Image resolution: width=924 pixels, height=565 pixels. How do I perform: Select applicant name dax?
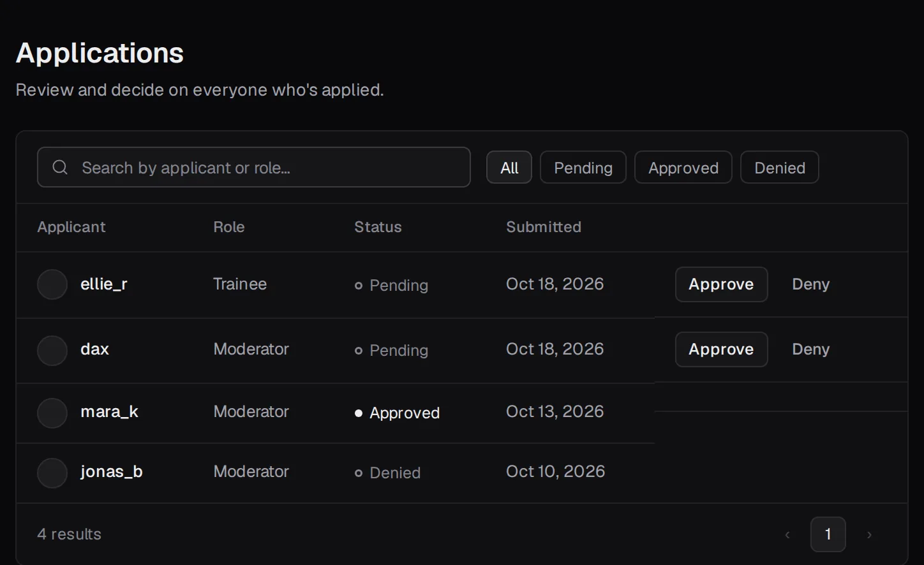tap(95, 349)
